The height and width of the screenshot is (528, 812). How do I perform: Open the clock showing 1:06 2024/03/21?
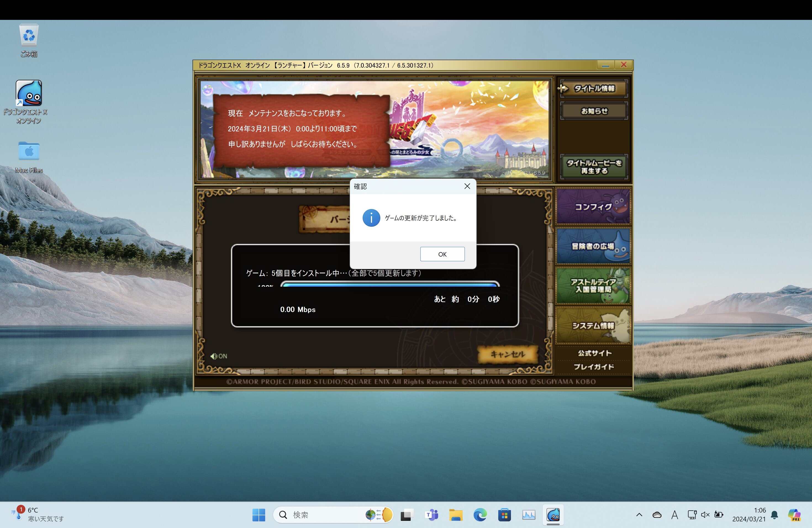(749, 515)
